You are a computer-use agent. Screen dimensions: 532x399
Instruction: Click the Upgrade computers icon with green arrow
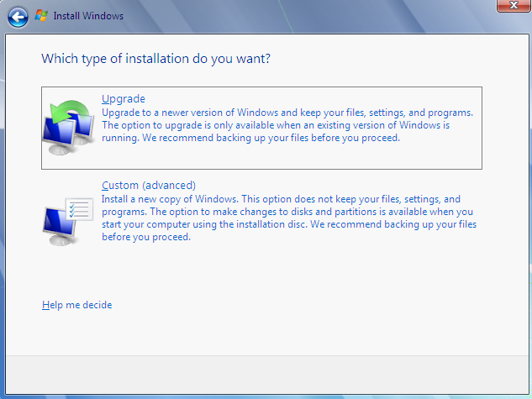click(68, 128)
